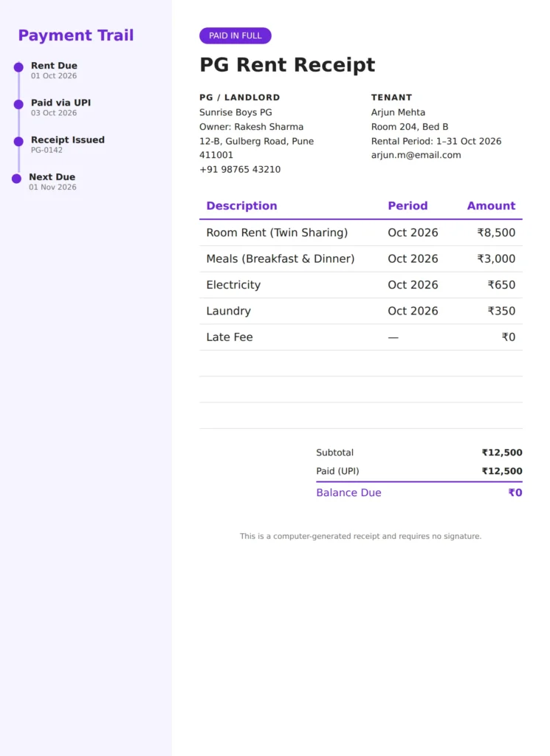Click the PG Rent Receipt title
The height and width of the screenshot is (756, 550).
click(x=287, y=65)
